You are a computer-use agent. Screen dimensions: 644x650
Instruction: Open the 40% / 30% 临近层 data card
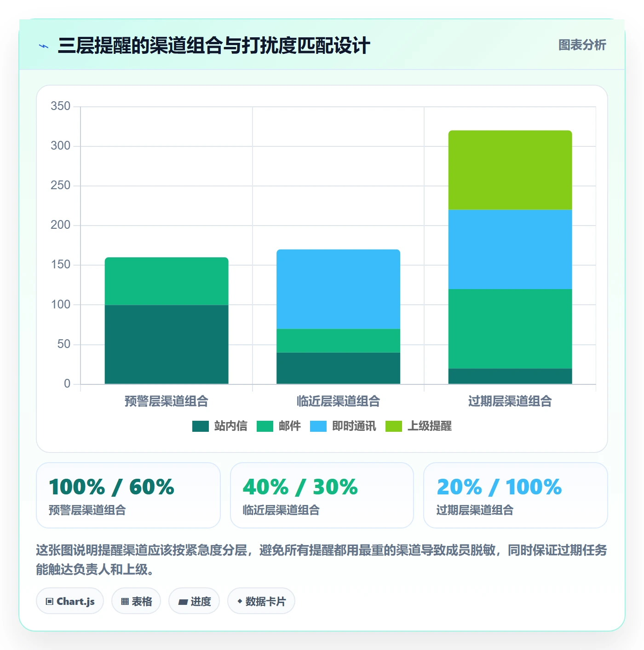tap(322, 495)
